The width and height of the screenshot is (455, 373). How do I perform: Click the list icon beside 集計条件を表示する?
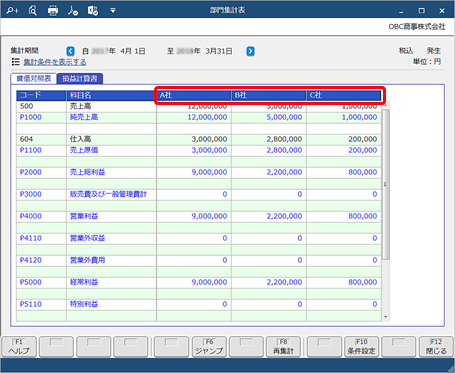pyautogui.click(x=16, y=62)
